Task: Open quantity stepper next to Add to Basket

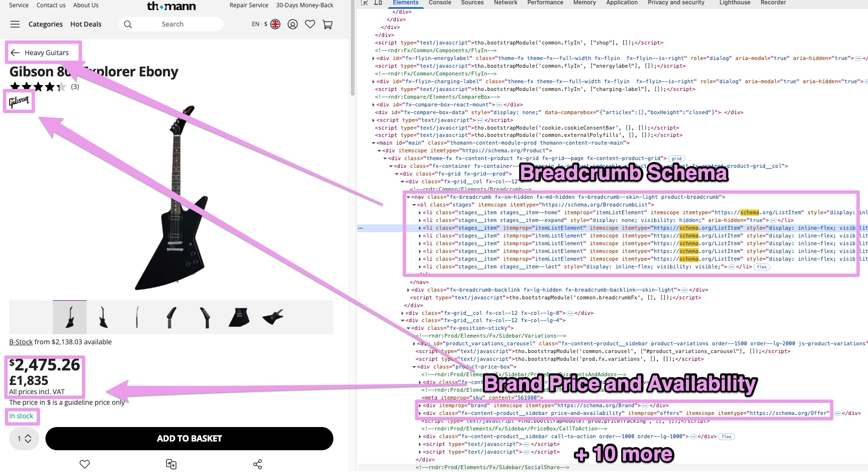Action: click(24, 439)
